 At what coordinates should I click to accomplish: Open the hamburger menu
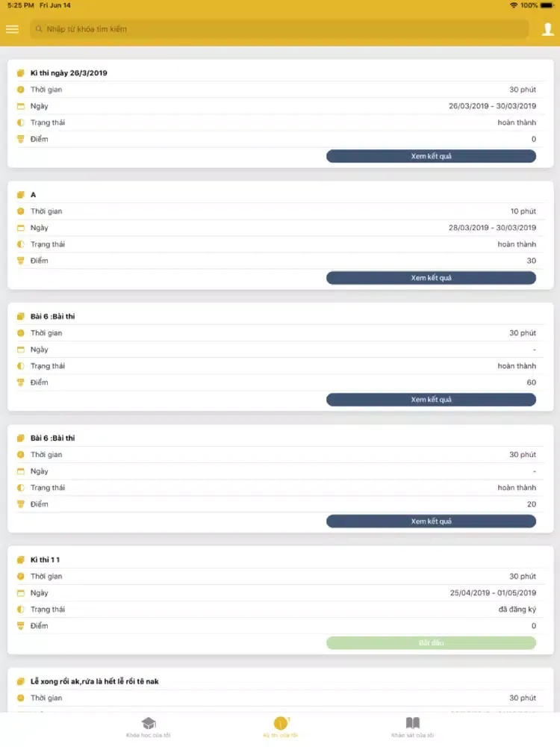pos(12,29)
